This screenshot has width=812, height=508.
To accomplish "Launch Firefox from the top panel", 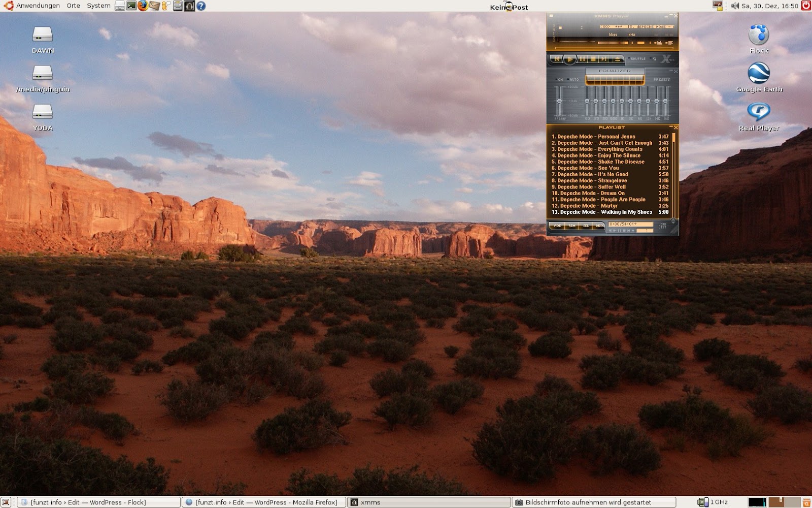I will click(143, 6).
